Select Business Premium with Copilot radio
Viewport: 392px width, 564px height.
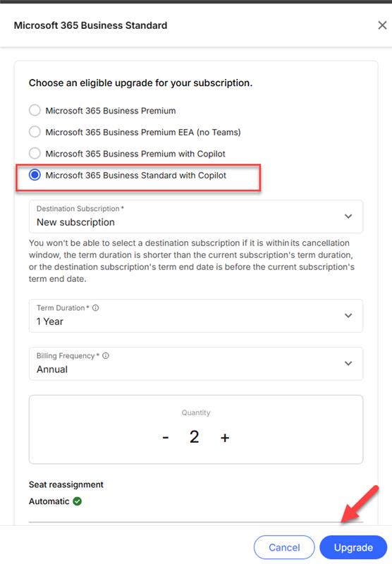point(35,154)
